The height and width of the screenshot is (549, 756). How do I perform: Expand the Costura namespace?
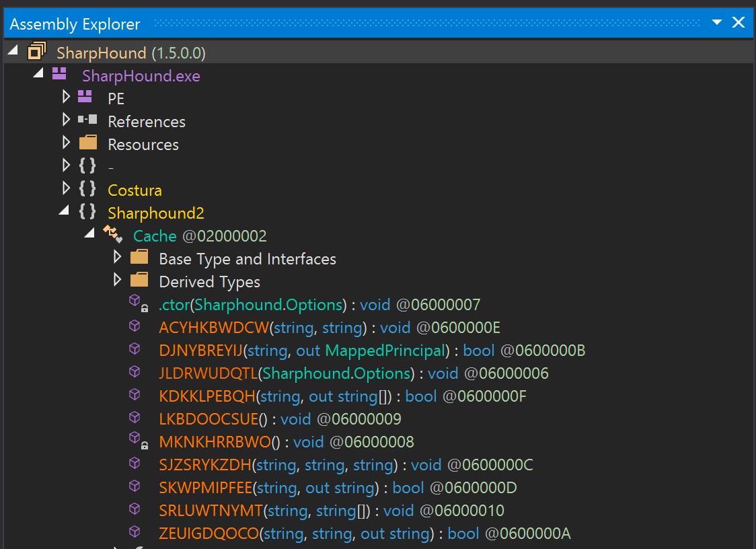click(66, 188)
